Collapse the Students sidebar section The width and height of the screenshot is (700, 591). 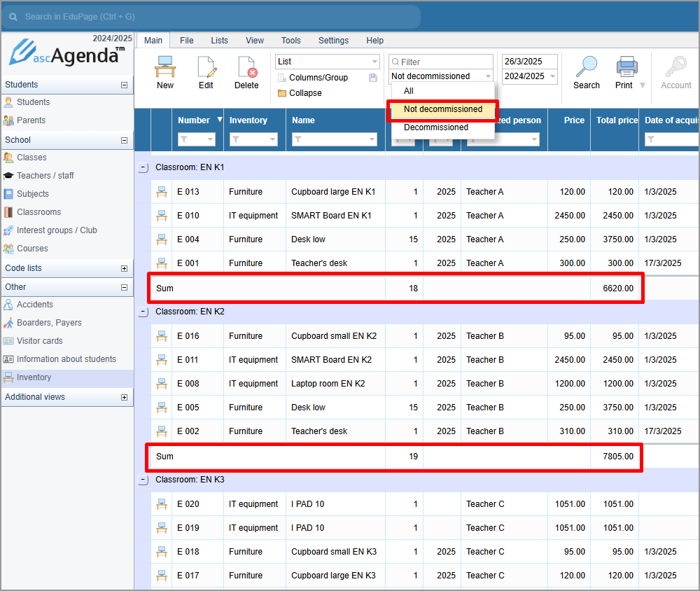pyautogui.click(x=124, y=85)
